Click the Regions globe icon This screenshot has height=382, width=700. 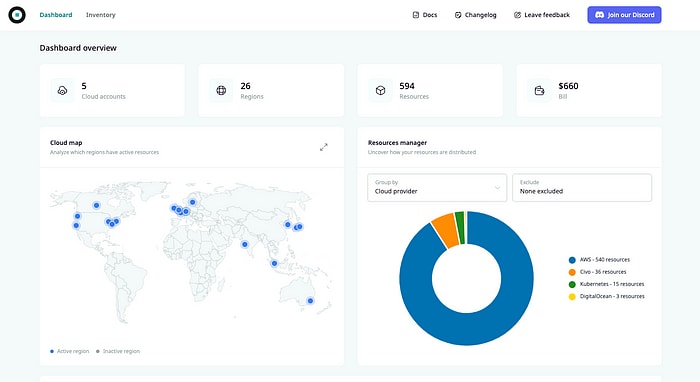click(221, 91)
